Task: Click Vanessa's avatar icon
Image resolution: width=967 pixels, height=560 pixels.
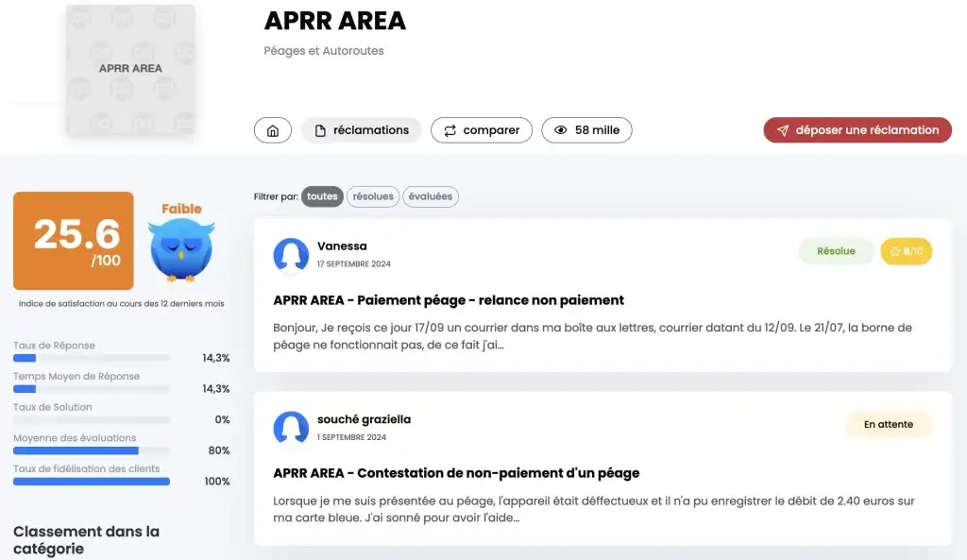Action: [291, 255]
